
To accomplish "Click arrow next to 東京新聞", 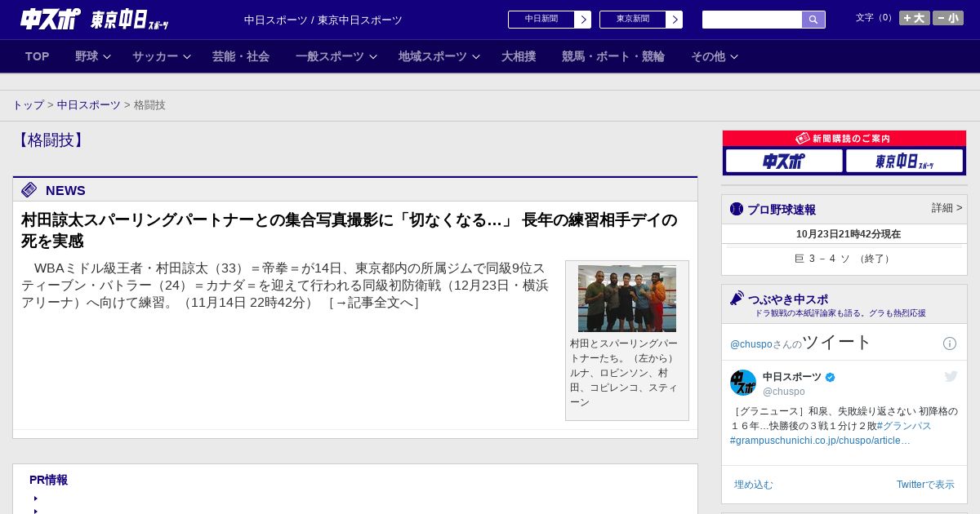I will [675, 20].
